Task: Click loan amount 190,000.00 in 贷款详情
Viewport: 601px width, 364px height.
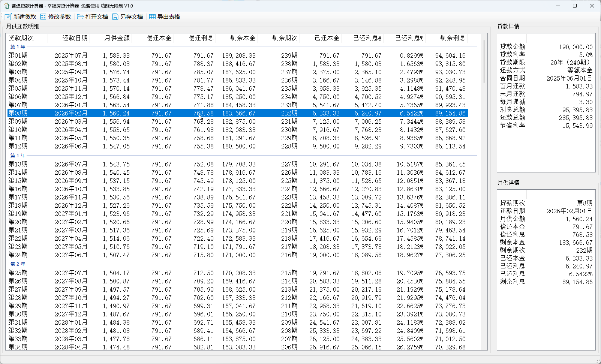Action: coord(576,47)
